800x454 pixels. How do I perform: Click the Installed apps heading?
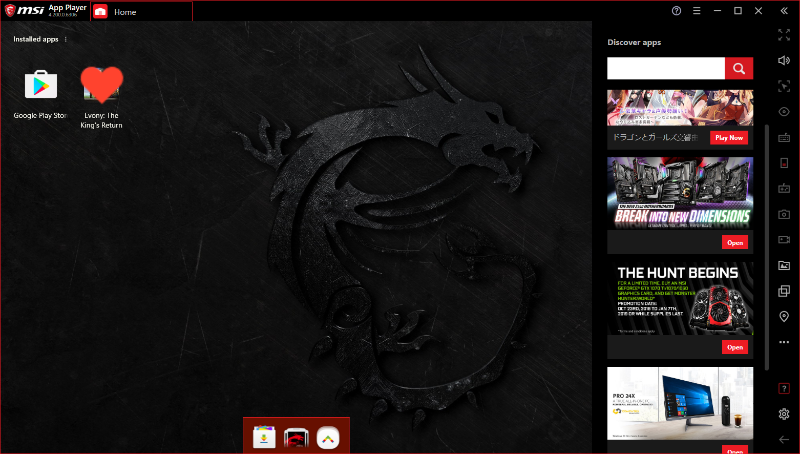[x=36, y=39]
